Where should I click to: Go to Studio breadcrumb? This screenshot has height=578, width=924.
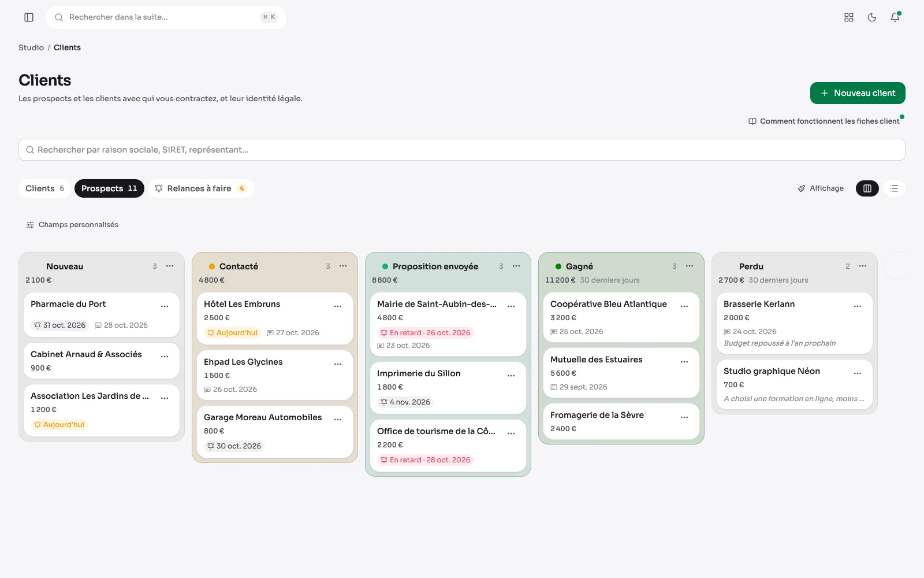(31, 47)
